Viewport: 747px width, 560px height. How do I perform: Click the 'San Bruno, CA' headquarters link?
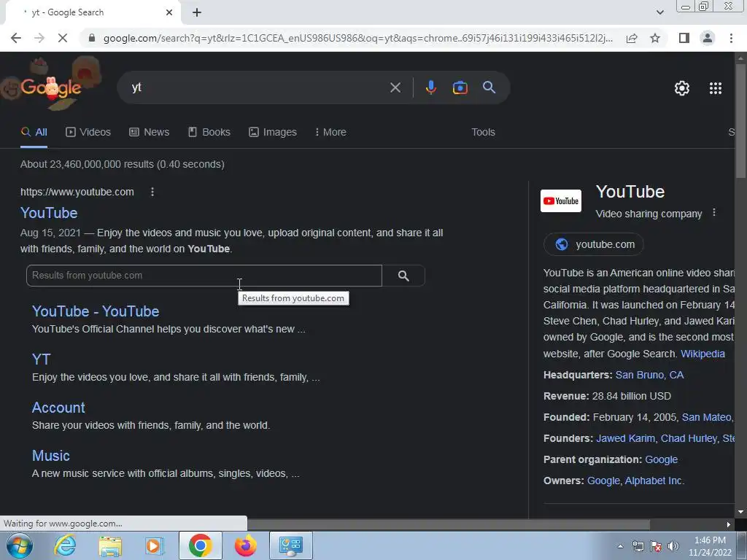tap(649, 375)
